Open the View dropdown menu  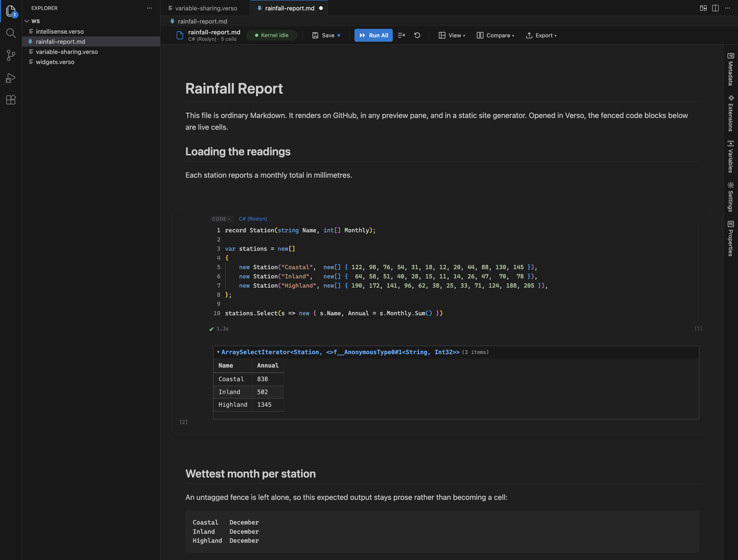[x=452, y=35]
